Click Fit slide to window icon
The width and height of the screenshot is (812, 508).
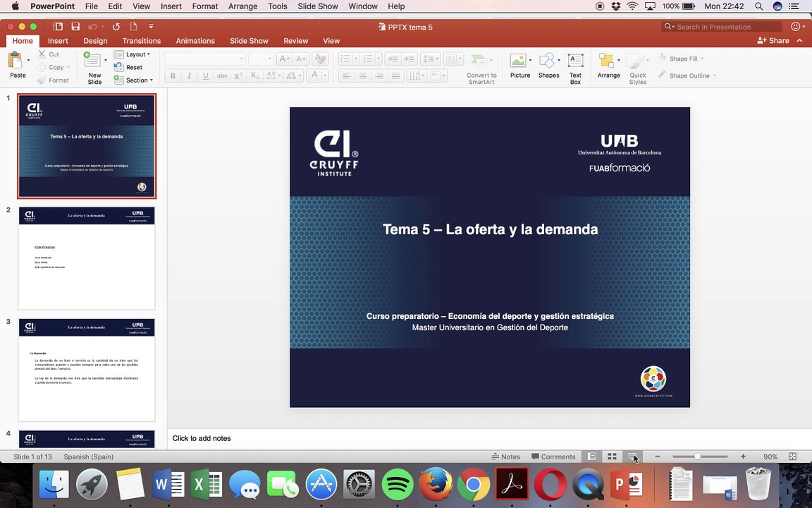pyautogui.click(x=792, y=456)
